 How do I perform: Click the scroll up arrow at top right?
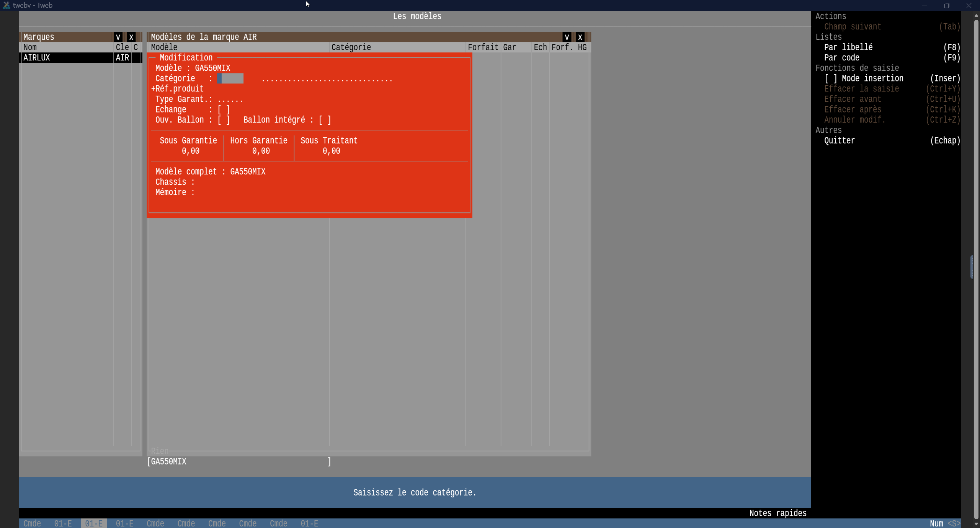tap(976, 16)
